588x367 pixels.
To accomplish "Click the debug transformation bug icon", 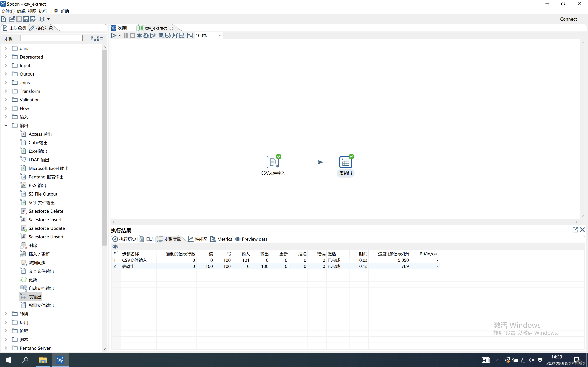I will tap(146, 36).
